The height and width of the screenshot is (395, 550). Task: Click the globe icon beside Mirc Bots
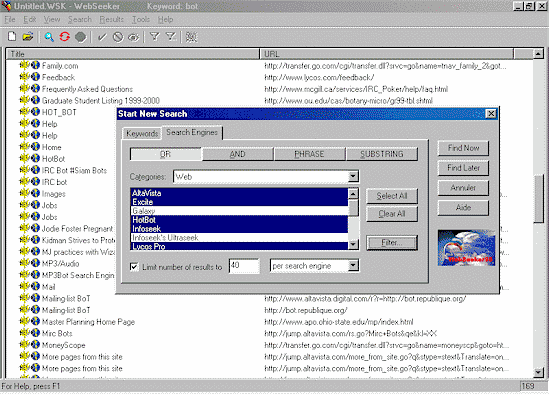coord(35,333)
